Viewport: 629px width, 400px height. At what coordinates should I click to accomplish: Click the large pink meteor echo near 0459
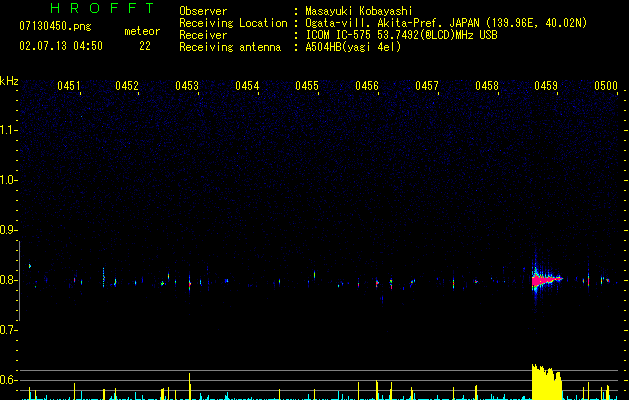[546, 279]
